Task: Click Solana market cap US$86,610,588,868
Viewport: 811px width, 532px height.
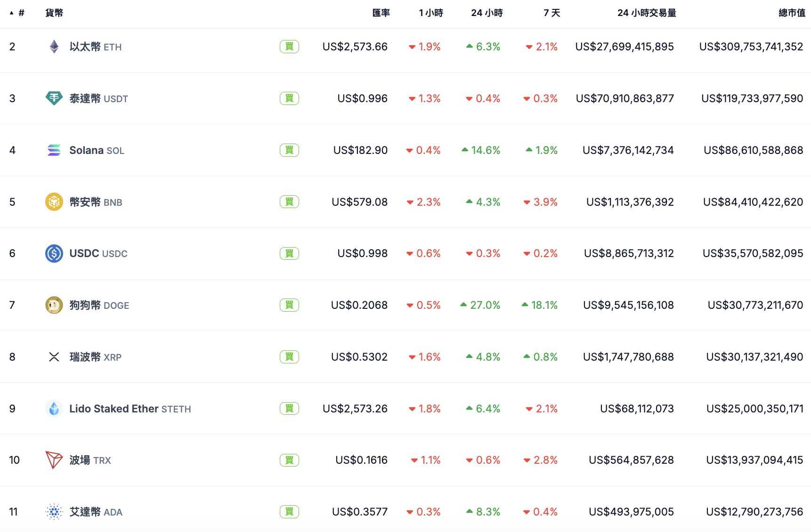Action: [754, 150]
